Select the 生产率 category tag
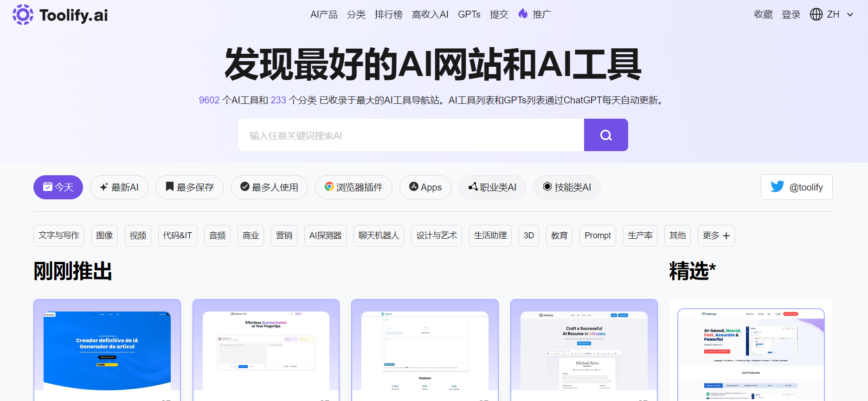 pos(640,236)
